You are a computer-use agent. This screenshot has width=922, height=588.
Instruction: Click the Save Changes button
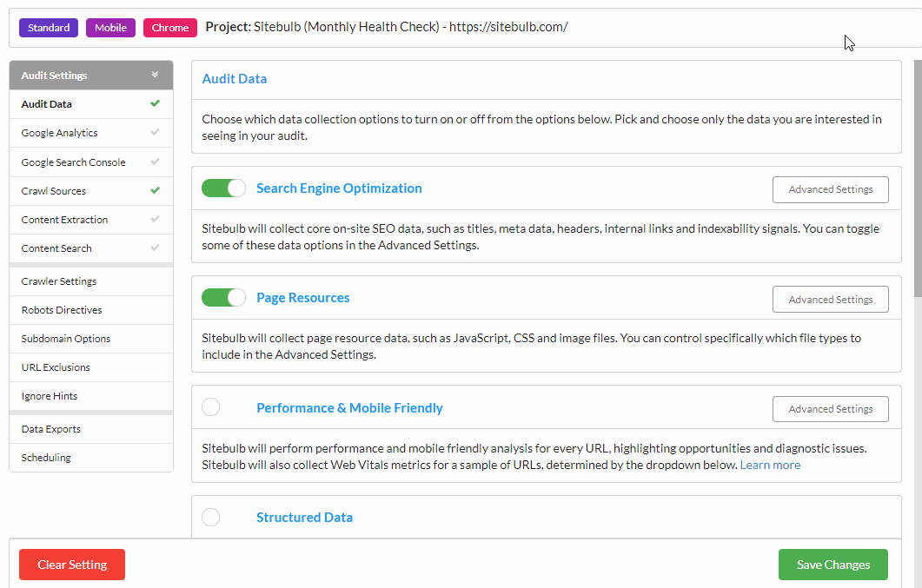833,565
